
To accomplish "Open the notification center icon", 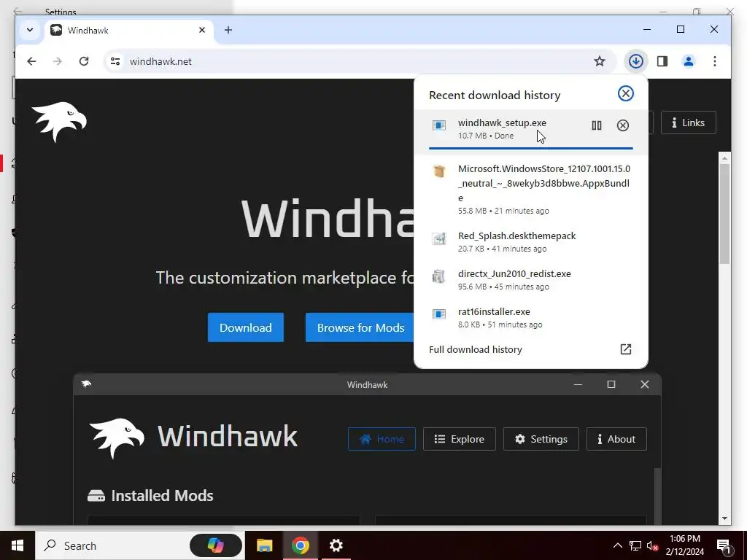I will pos(724,546).
